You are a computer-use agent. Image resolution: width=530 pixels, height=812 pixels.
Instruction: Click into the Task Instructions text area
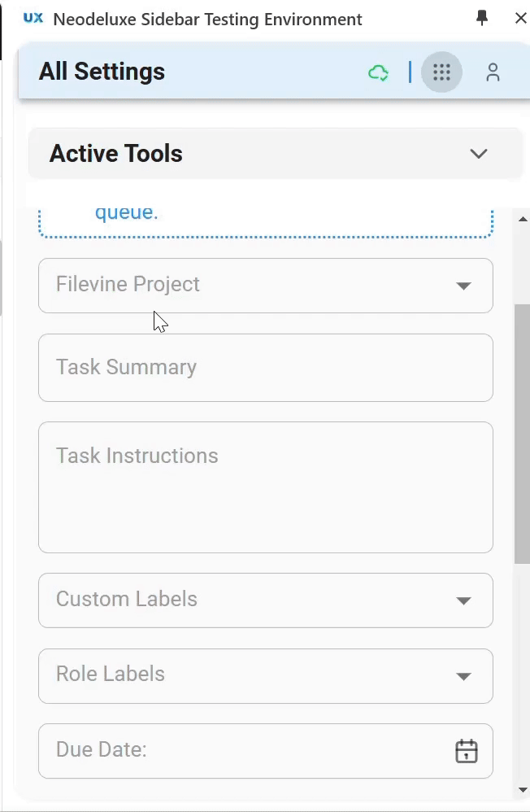pyautogui.click(x=266, y=487)
